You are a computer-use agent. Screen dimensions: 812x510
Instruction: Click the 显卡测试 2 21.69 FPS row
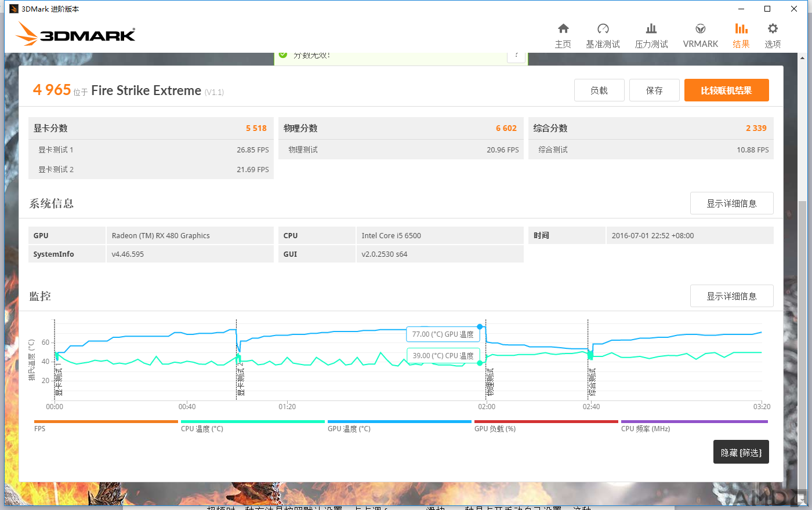pos(151,169)
